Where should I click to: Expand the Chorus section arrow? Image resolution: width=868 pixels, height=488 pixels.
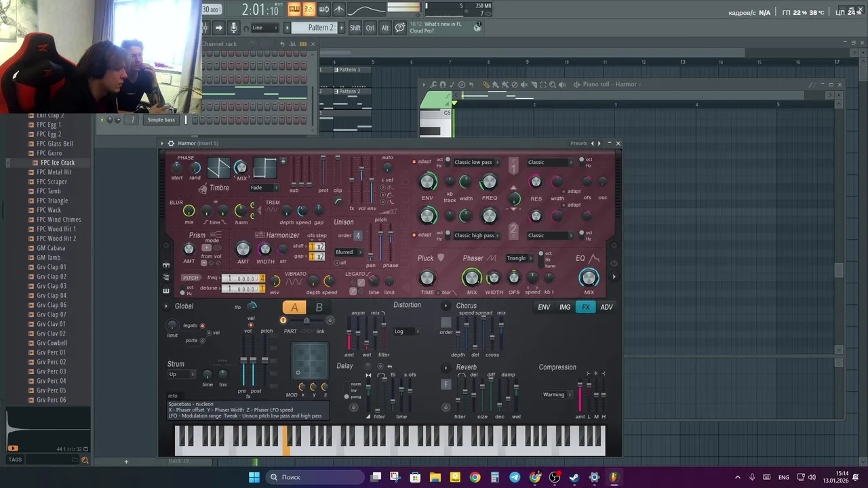(x=446, y=306)
